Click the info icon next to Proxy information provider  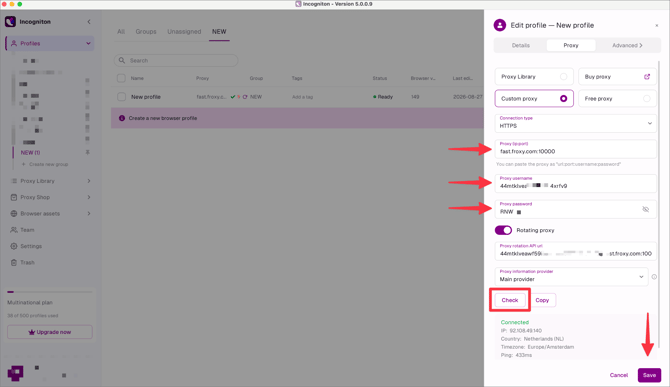tap(654, 277)
